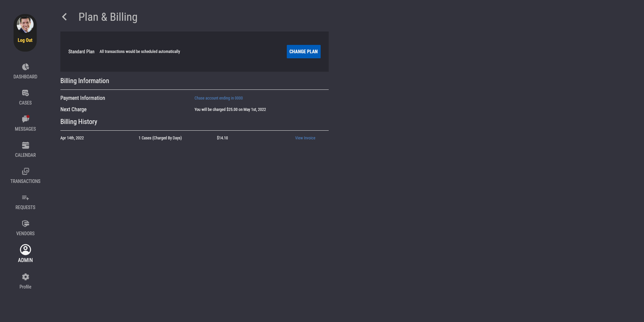Click the Dashboard pie chart icon
Image resolution: width=644 pixels, height=322 pixels.
[25, 67]
